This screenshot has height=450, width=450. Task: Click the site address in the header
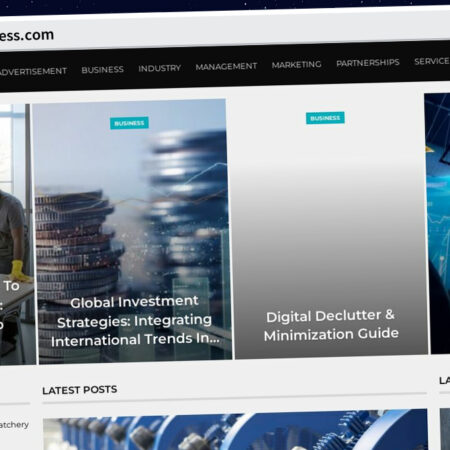tap(27, 35)
